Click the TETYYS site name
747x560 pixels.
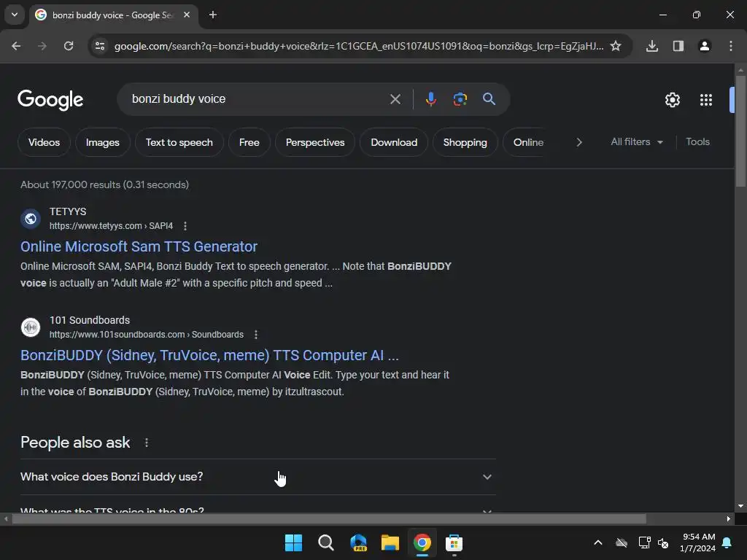68,211
